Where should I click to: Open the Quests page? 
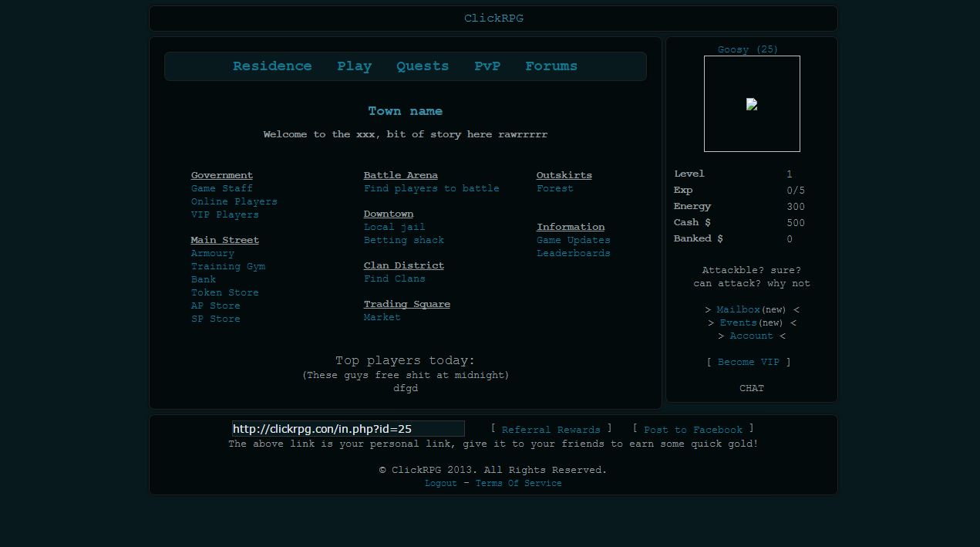(423, 66)
